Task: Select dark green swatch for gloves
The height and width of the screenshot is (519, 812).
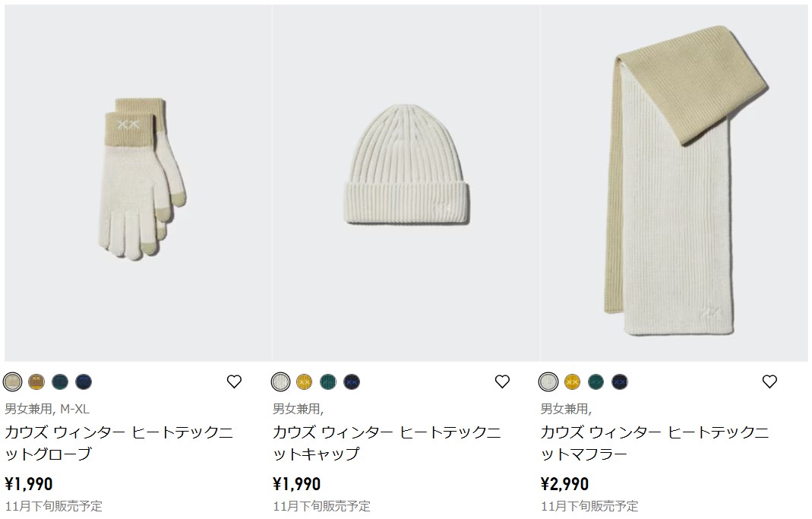Action: 60,381
